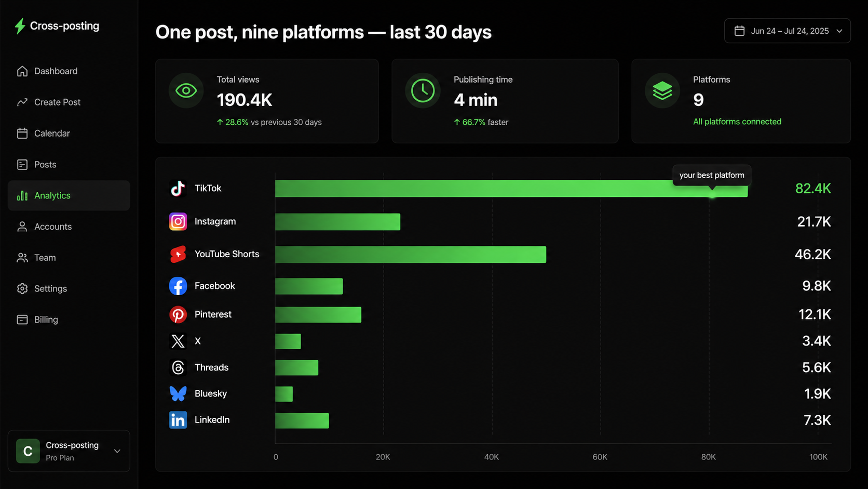Click the Cross-posting lightning bolt logo
868x489 pixels.
click(x=20, y=26)
